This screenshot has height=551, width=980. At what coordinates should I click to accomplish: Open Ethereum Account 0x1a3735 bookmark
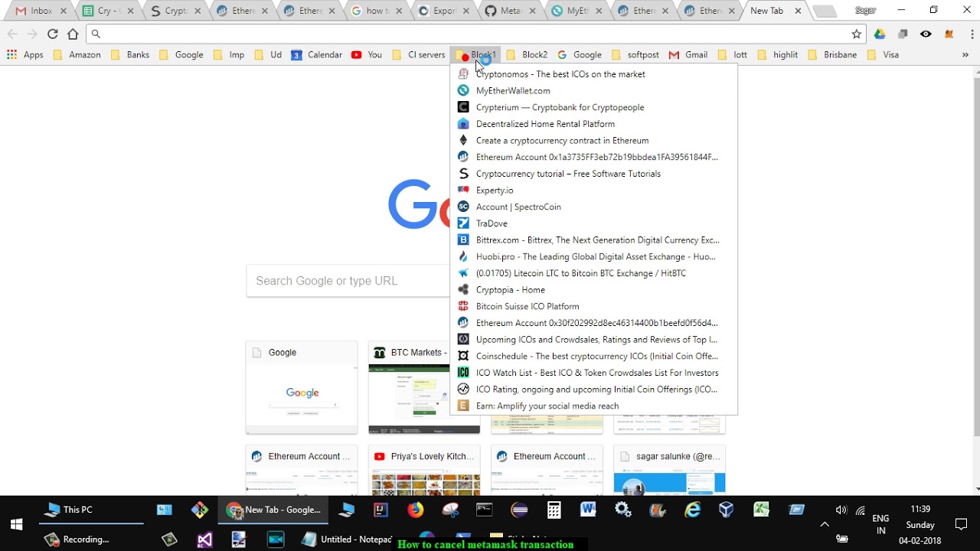coord(593,157)
